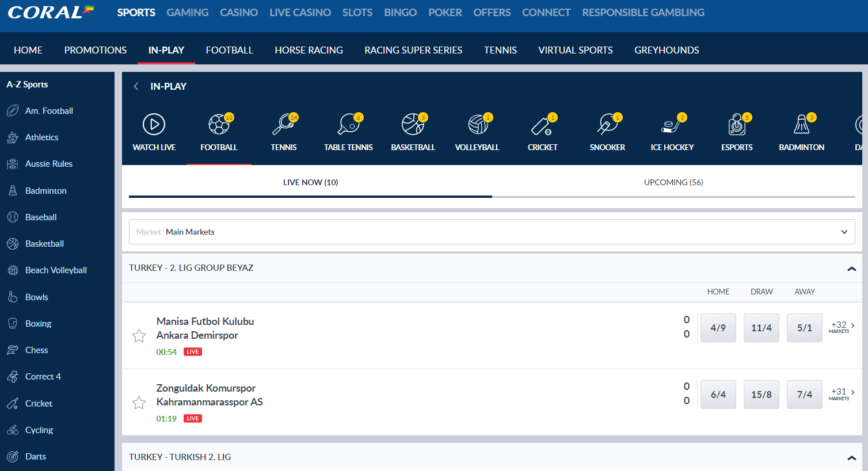Choose the Basketball in-play icon
This screenshot has height=471, width=868.
[x=413, y=124]
